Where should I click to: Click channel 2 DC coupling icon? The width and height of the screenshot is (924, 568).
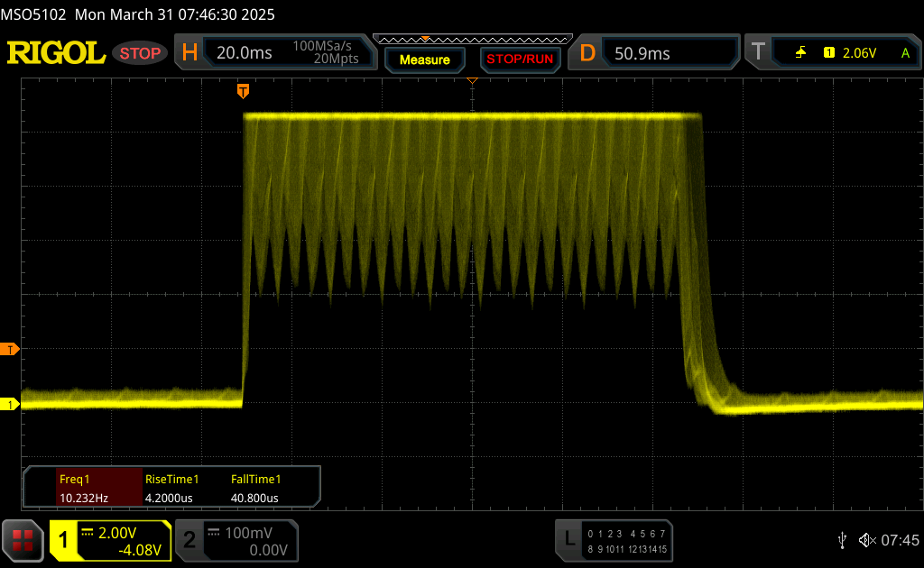(x=214, y=533)
